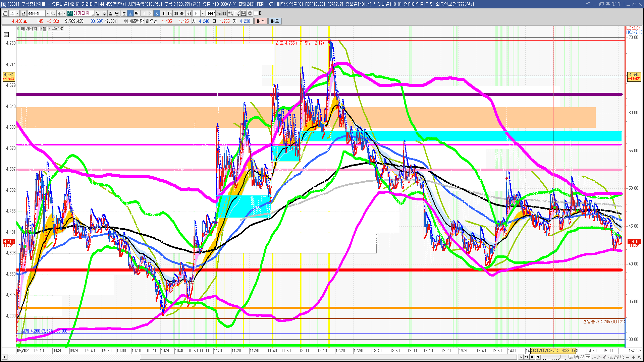Click the plus zoom-in icon
This screenshot has width=644, height=362.
coord(634,357)
